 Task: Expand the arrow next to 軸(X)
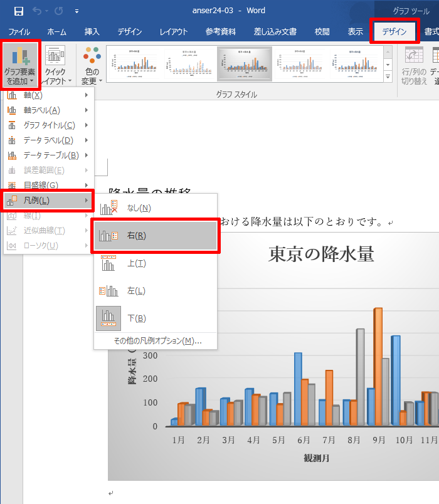coord(87,95)
